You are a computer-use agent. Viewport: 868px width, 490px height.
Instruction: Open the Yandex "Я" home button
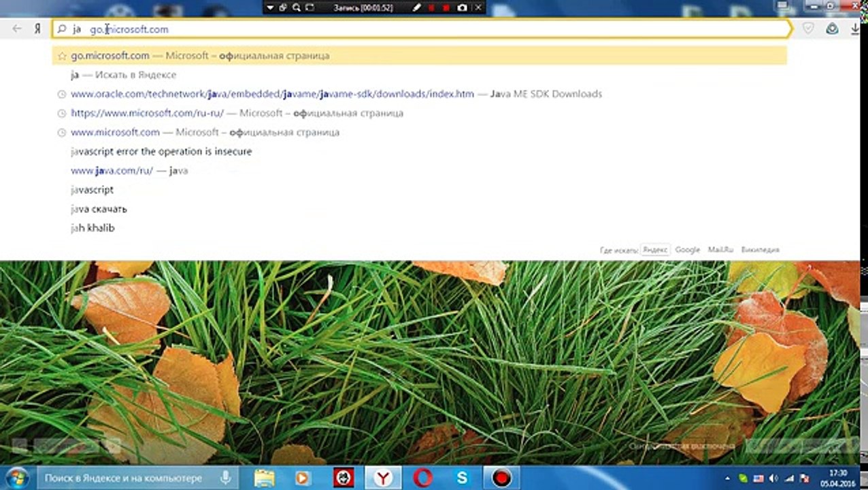37,29
